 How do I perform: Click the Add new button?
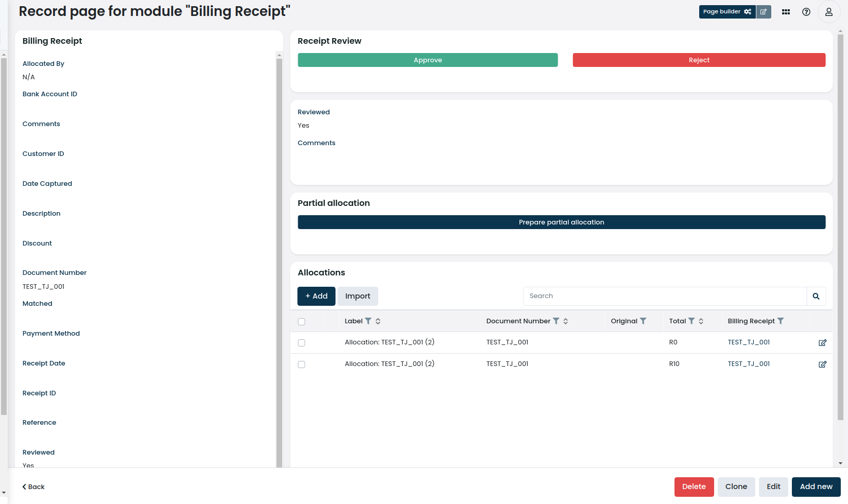[x=816, y=487]
